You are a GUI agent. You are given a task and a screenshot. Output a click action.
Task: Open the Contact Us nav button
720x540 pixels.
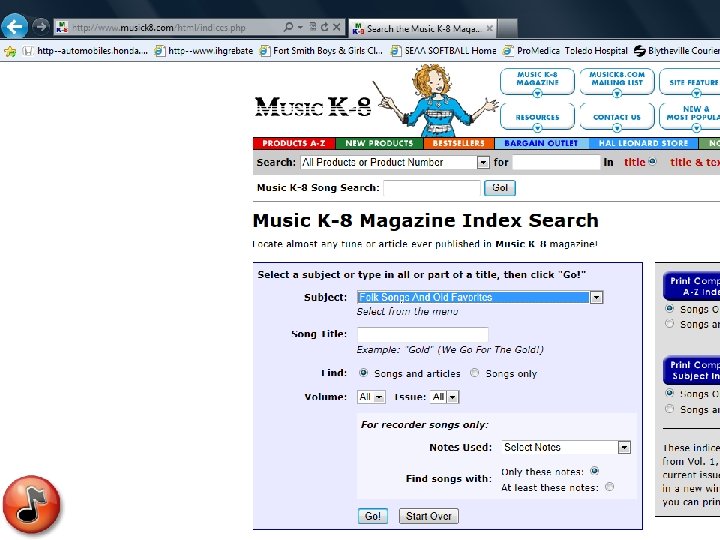pyautogui.click(x=617, y=116)
